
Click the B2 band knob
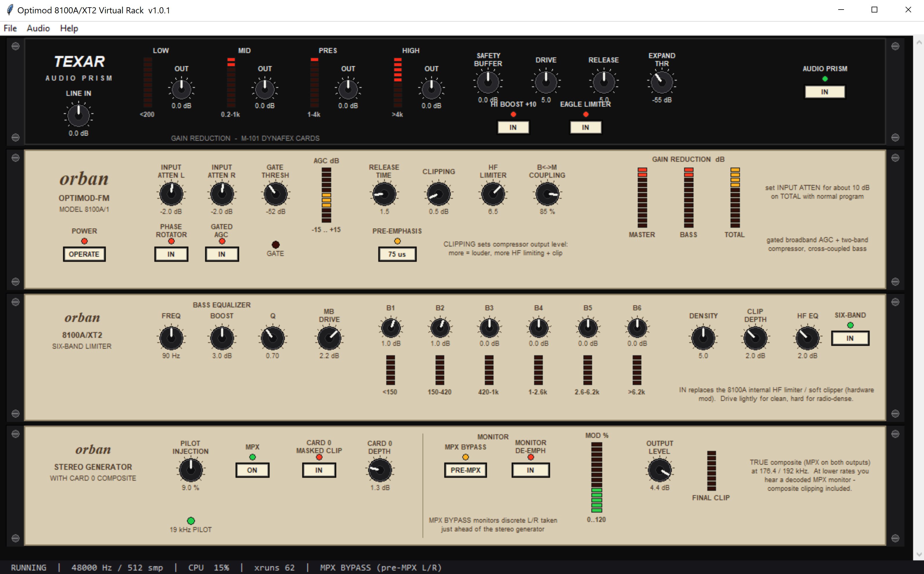(x=440, y=328)
